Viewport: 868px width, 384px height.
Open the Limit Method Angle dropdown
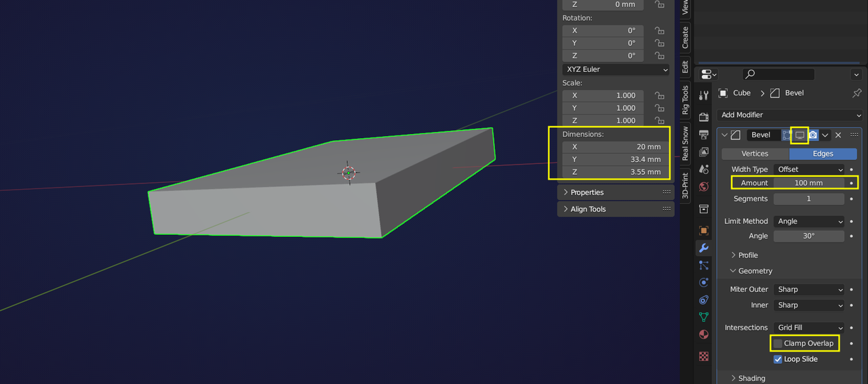coord(809,221)
